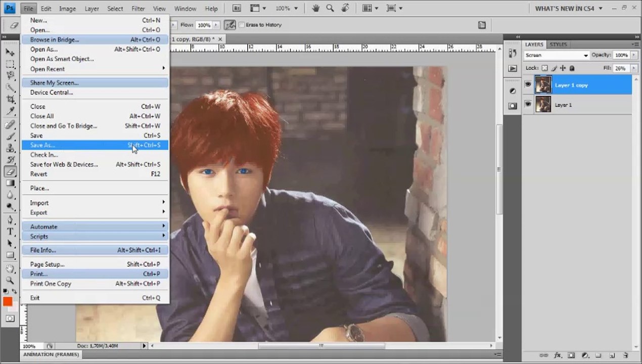This screenshot has height=364, width=642.
Task: Select the Crop tool in toolbox
Action: [x=10, y=100]
